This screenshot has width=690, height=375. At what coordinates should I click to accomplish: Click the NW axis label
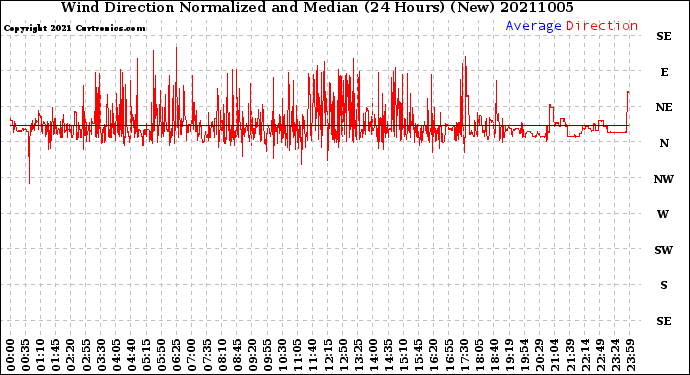point(664,179)
